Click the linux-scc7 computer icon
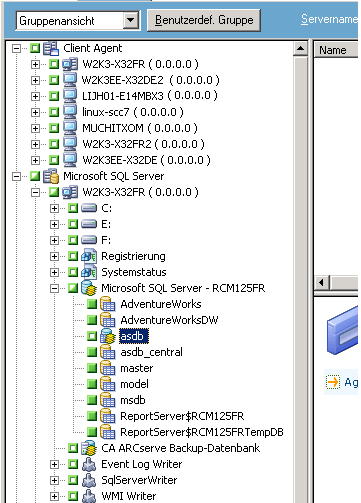Viewport: 361px width, 503px height. 70,112
